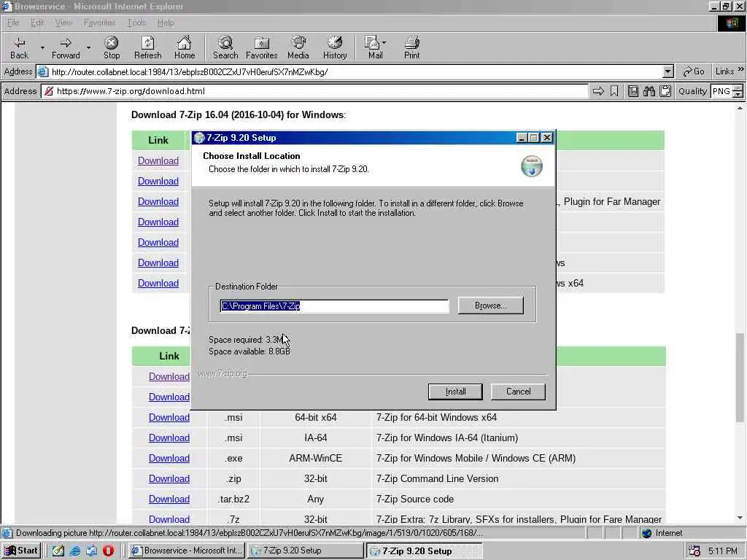This screenshot has height=560, width=747.
Task: Click the Browservice bookmark ribbon icon
Action: (x=614, y=91)
